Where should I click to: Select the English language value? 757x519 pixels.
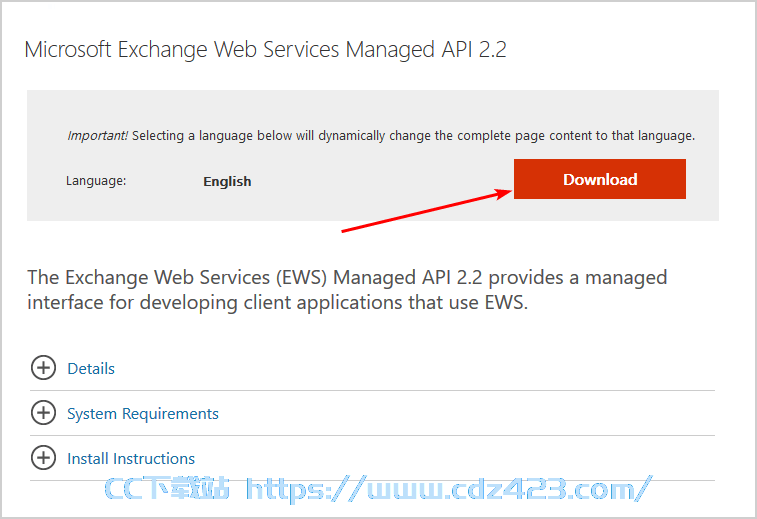coord(227,182)
